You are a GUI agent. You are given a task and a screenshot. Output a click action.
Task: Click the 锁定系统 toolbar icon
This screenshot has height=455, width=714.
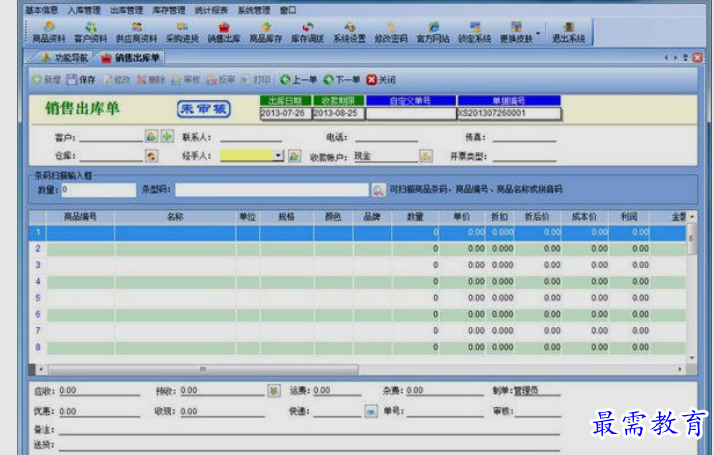coord(473,32)
